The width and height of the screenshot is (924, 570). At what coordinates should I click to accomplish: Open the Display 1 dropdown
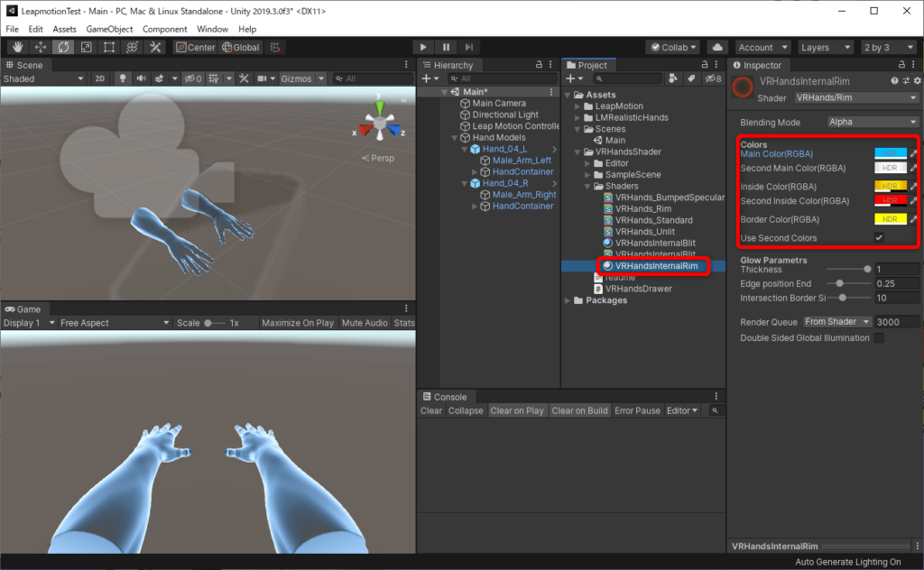(29, 323)
